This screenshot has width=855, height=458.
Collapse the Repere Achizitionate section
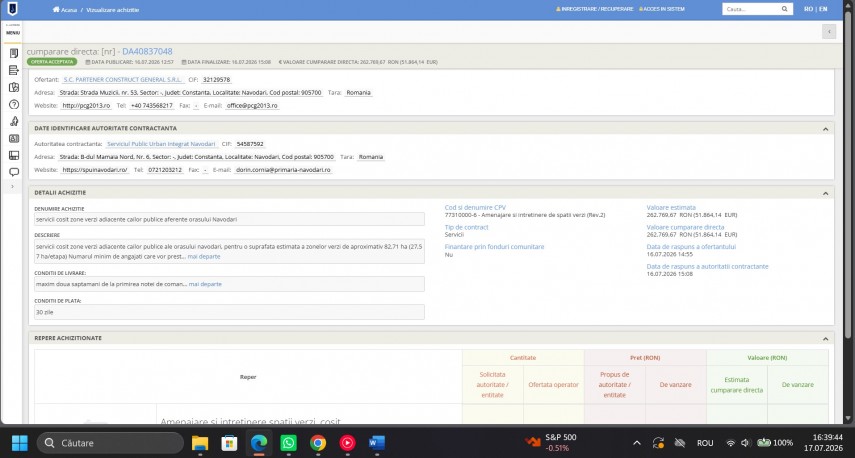(x=825, y=339)
